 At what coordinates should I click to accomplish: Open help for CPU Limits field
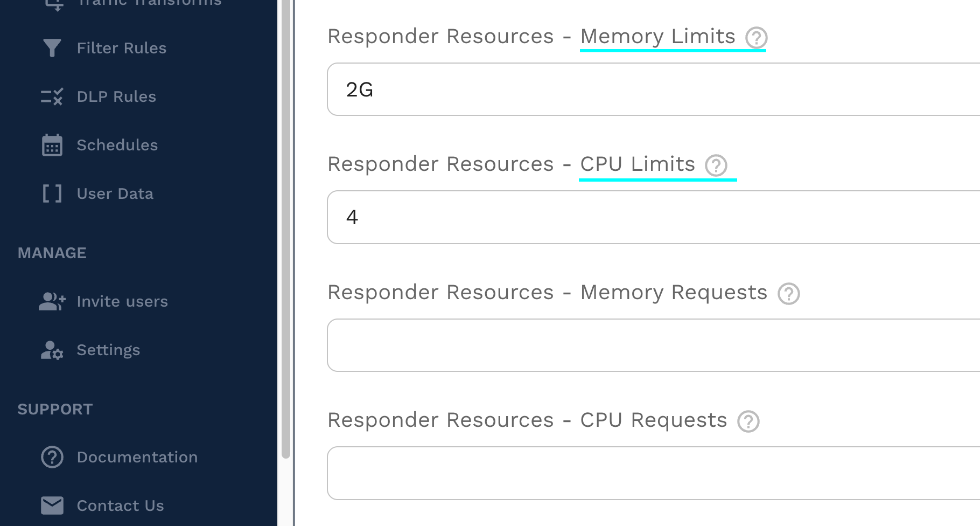pyautogui.click(x=717, y=165)
